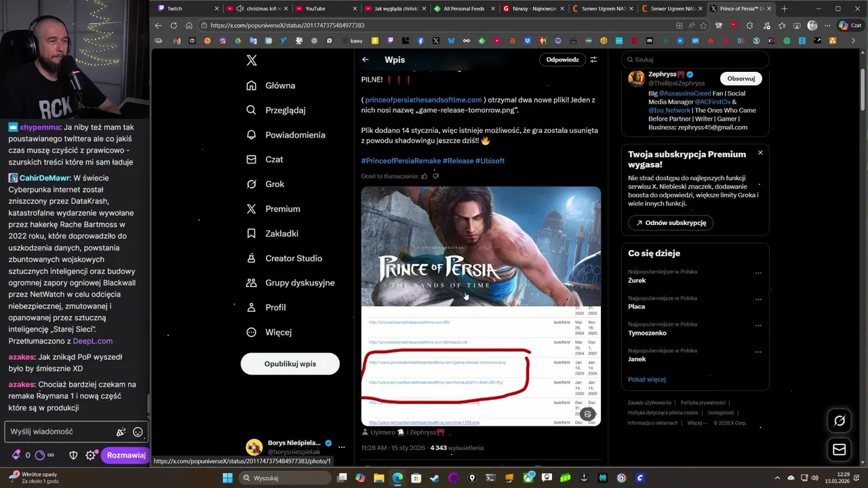Open the Prince of Persia post image
The height and width of the screenshot is (488, 868).
[x=481, y=306]
